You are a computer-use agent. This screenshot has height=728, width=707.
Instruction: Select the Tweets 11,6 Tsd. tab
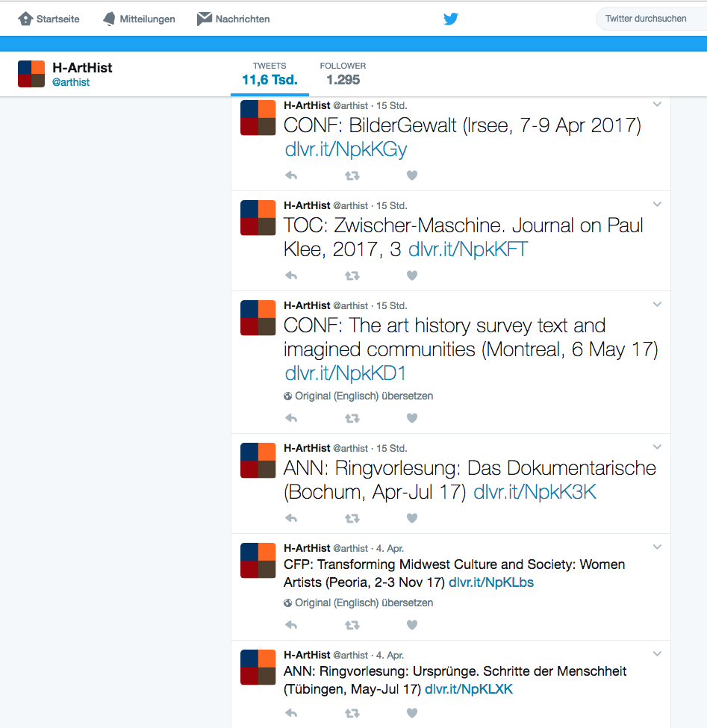coord(270,74)
